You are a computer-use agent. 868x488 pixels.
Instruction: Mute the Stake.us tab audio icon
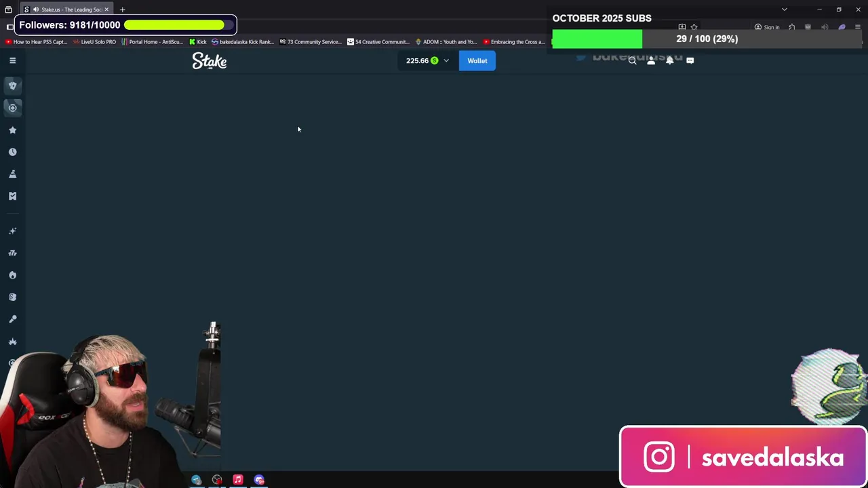35,9
